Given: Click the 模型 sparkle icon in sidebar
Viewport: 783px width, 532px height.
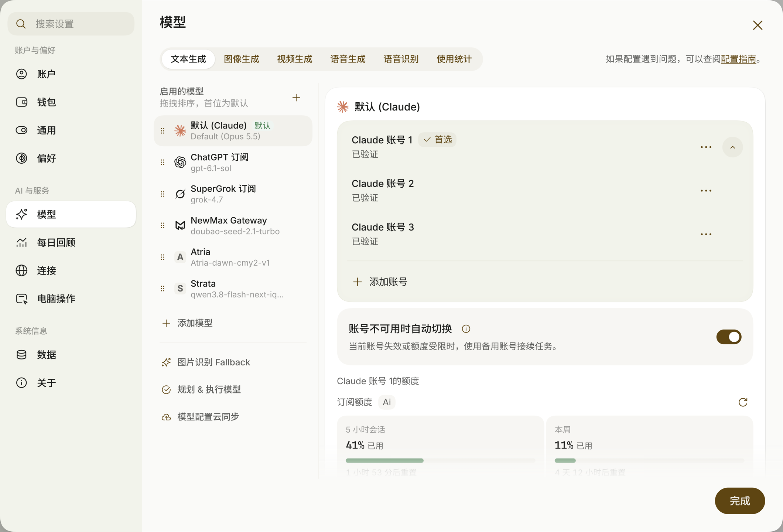Looking at the screenshot, I should (x=21, y=214).
